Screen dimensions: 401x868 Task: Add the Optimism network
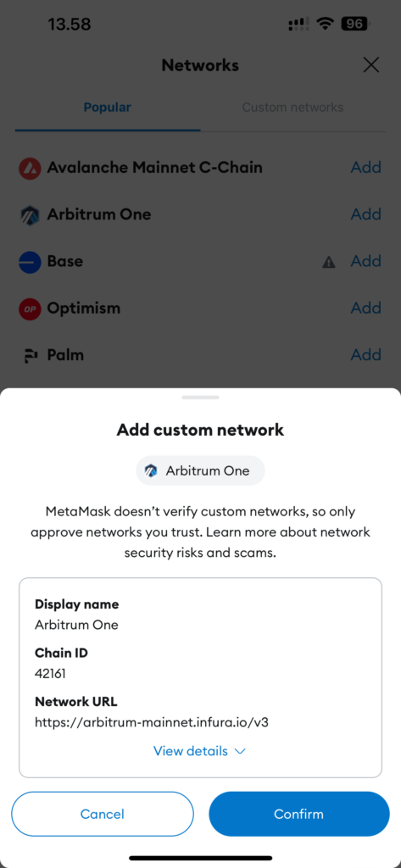366,308
